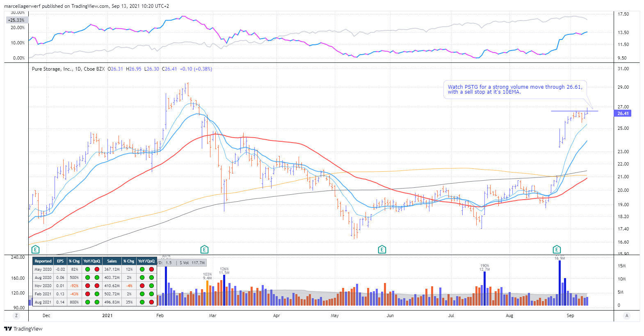Click the 'Aug 2021' table row date

pyautogui.click(x=43, y=302)
